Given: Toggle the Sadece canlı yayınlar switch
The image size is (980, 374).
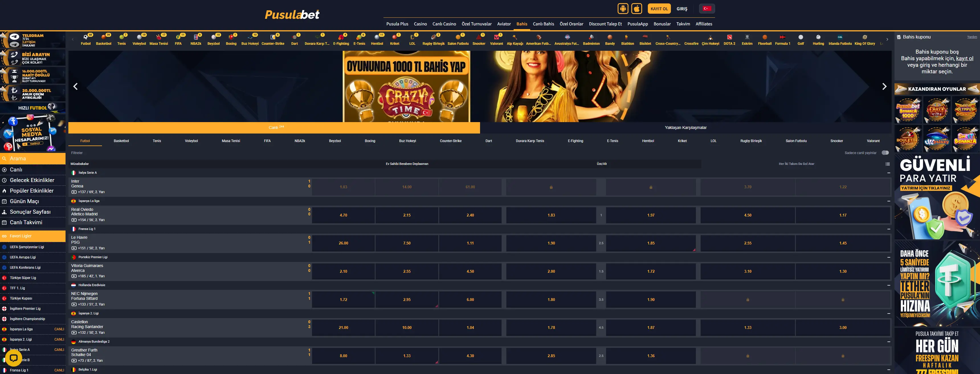Looking at the screenshot, I should tap(885, 153).
